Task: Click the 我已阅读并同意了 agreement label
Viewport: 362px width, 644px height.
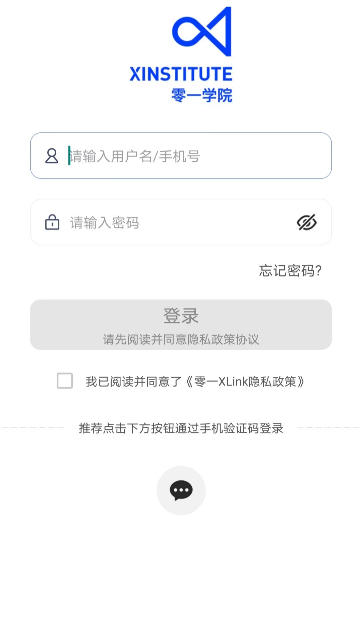Action: (133, 382)
